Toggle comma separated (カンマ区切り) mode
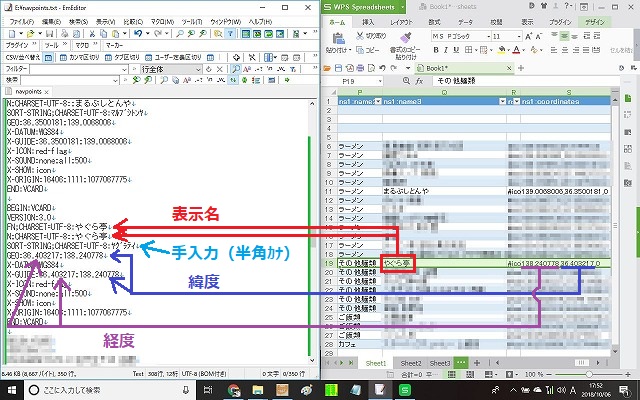Image resolution: width=640 pixels, height=400 pixels. [79, 58]
